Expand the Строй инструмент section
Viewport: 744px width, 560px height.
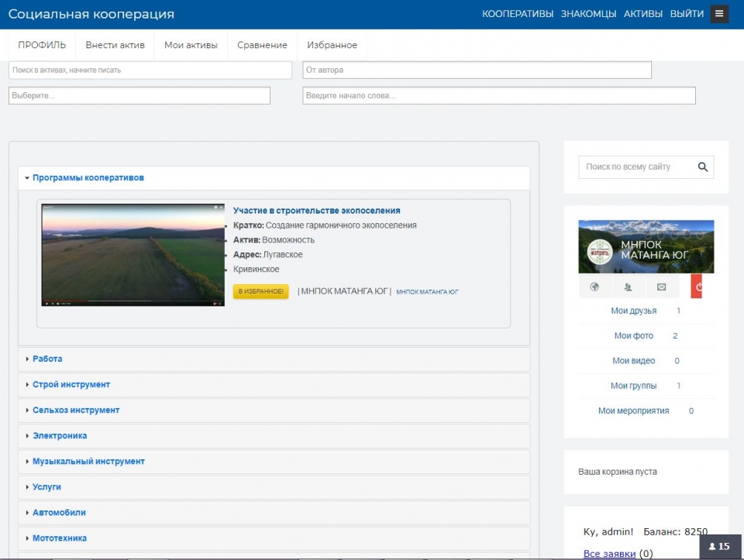(274, 384)
